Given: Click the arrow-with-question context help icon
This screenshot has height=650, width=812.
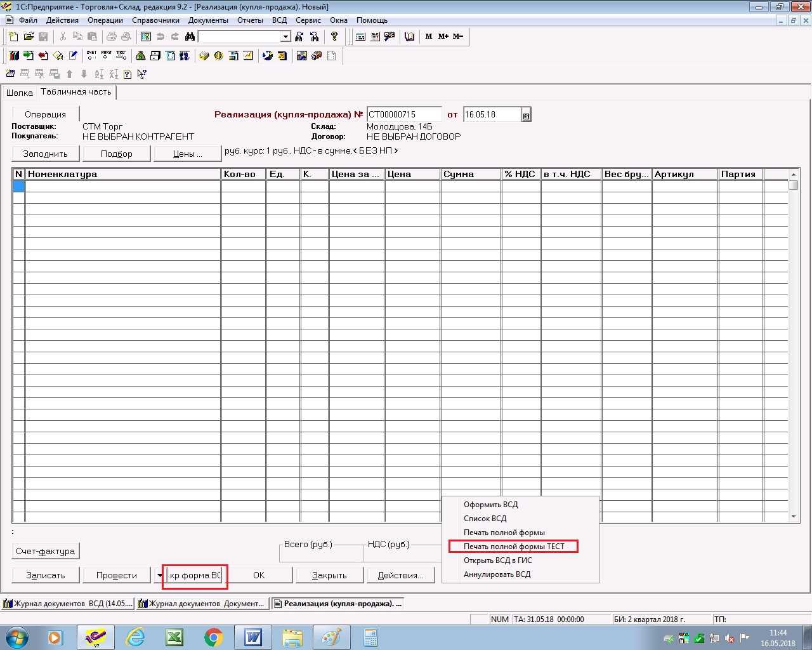Looking at the screenshot, I should click(141, 74).
